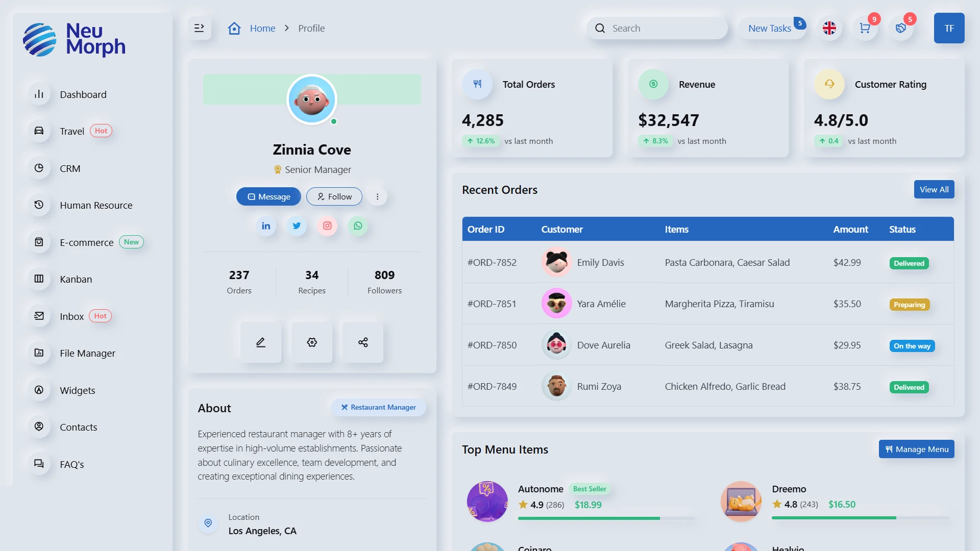Click the Message button

pos(268,197)
